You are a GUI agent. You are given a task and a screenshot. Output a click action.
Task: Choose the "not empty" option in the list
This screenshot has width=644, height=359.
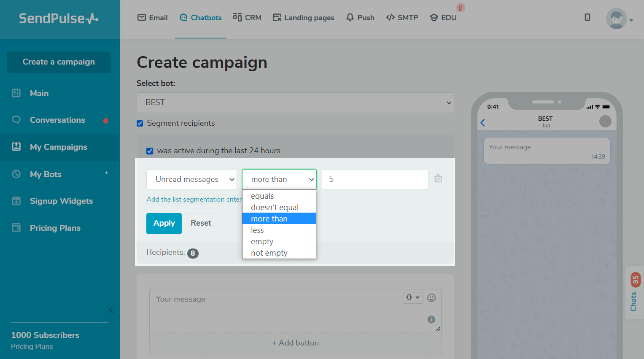tap(269, 253)
